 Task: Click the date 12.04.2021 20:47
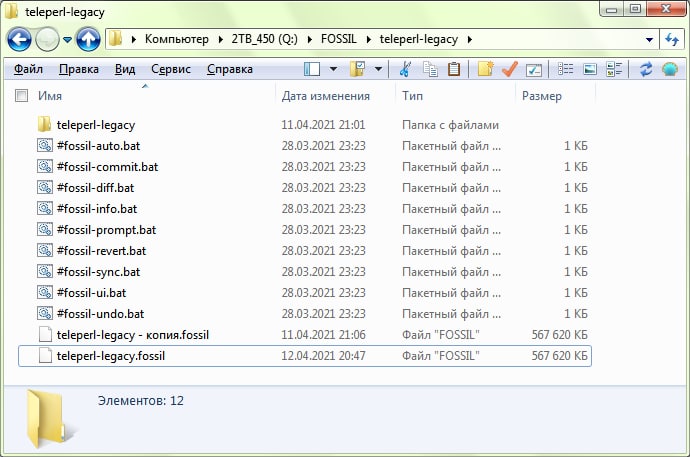pyautogui.click(x=323, y=356)
